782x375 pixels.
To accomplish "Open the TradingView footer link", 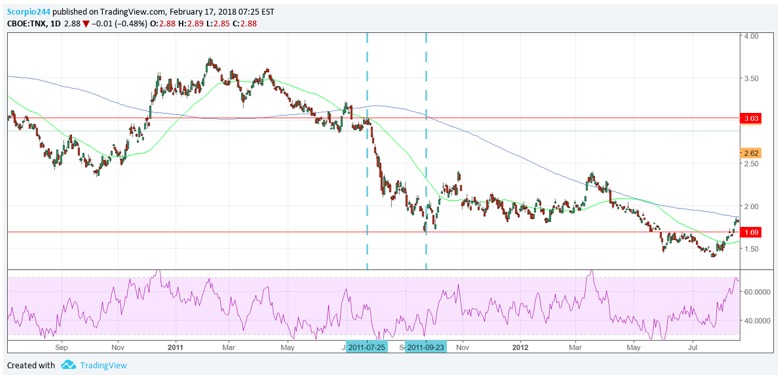I will [x=103, y=366].
